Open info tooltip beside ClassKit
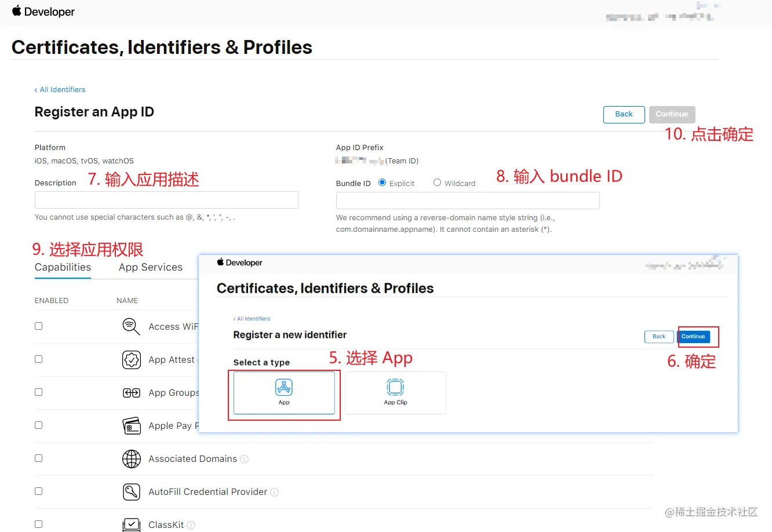Screen dimensions: 772x532 tap(191, 525)
